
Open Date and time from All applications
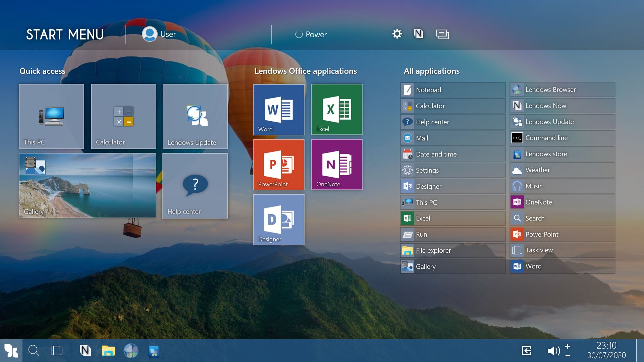453,154
